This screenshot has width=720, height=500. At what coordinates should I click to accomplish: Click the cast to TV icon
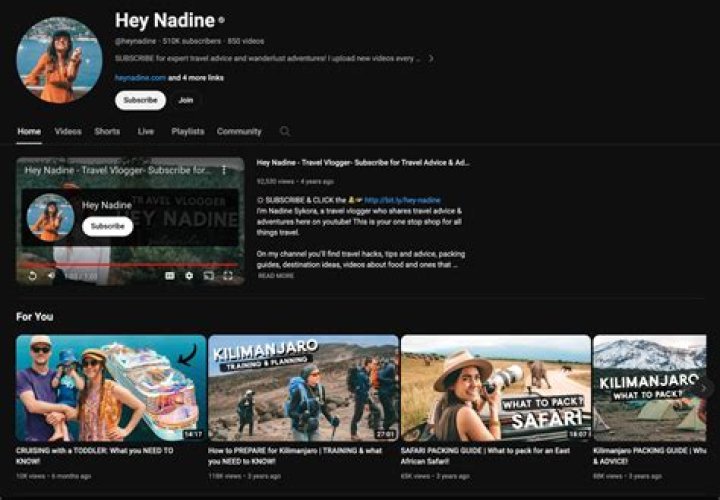point(209,275)
